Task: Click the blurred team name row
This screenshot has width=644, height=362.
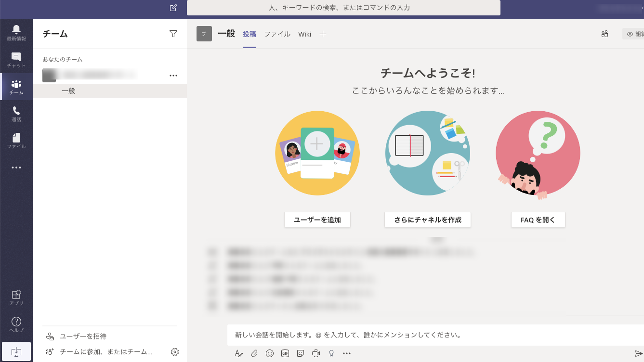Action: [110, 76]
